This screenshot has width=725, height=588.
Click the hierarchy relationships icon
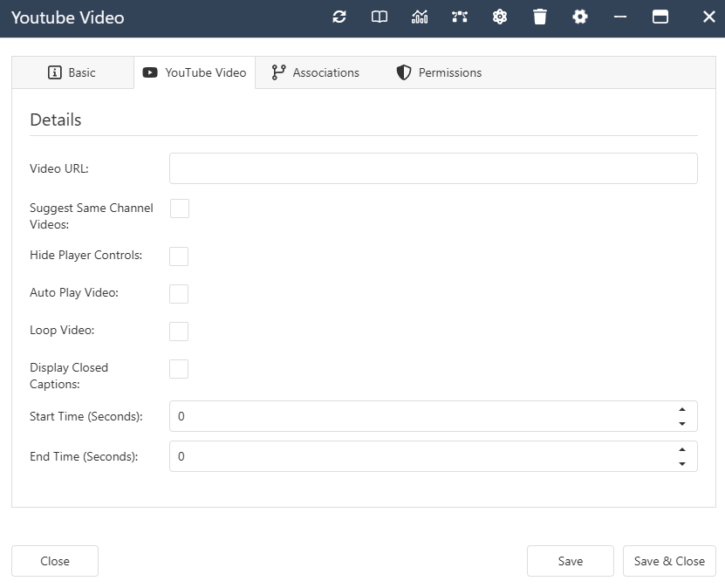tap(460, 17)
